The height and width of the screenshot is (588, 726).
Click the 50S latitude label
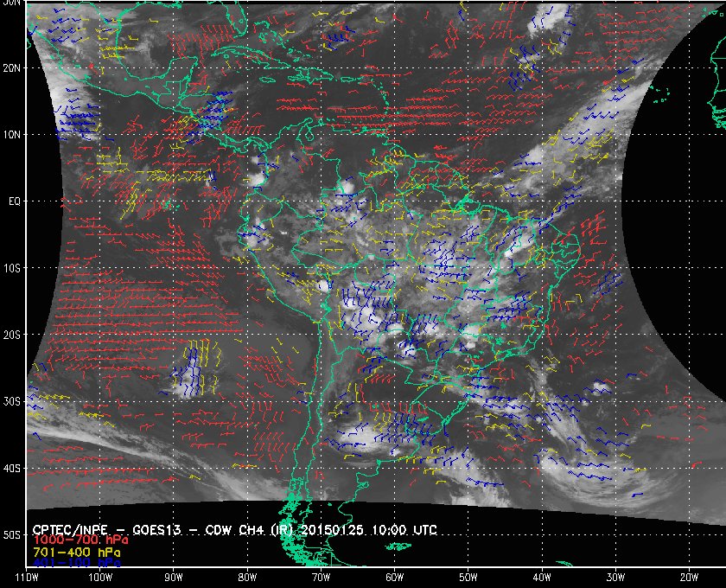point(11,535)
